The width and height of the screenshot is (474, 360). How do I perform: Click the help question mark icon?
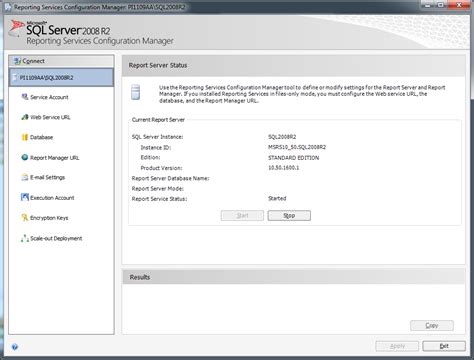coord(15,347)
